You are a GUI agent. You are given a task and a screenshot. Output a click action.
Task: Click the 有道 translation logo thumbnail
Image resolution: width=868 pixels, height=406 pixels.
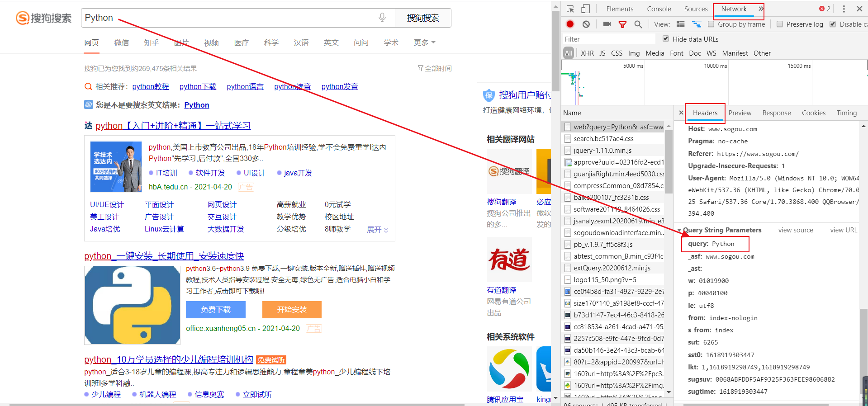coord(509,260)
